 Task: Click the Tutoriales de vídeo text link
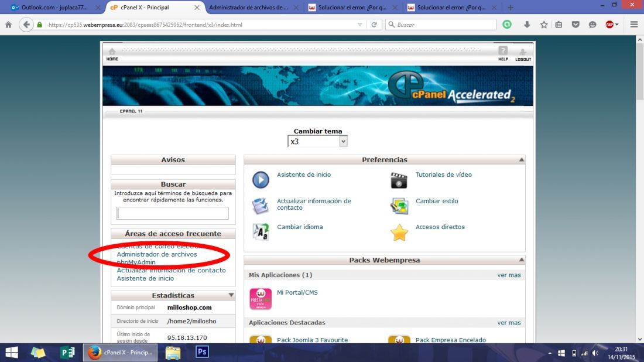[x=444, y=175]
